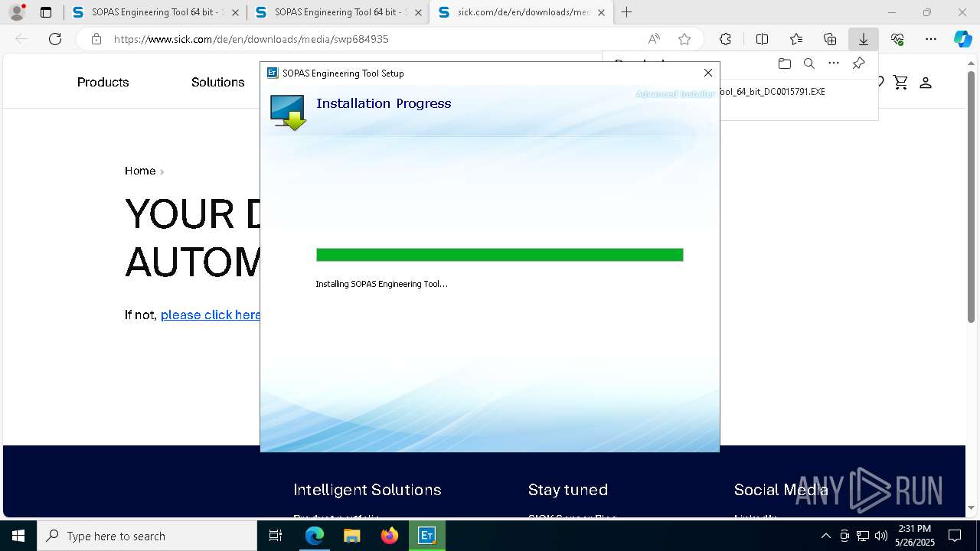
Task: Click the address bar URL
Action: 251,39
